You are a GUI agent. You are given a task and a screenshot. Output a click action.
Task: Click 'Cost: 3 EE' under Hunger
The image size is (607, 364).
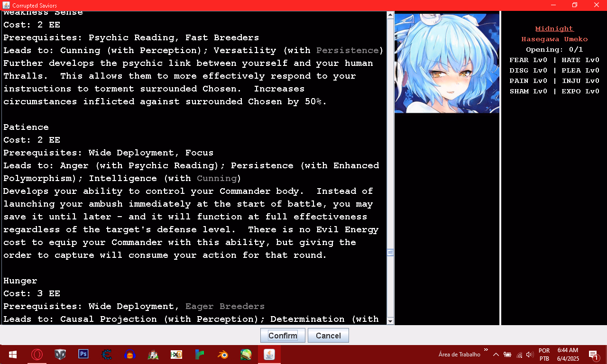(32, 293)
